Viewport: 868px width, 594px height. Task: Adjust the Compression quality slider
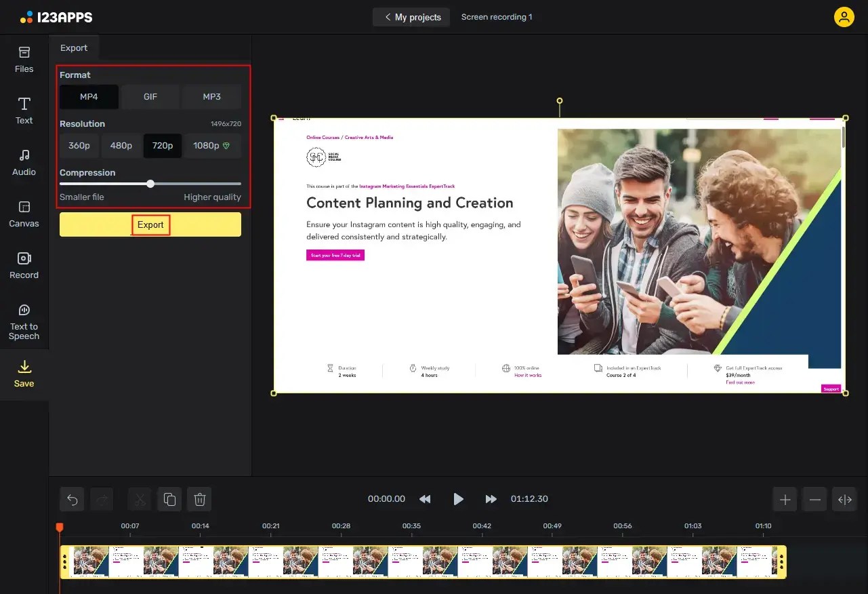click(150, 183)
